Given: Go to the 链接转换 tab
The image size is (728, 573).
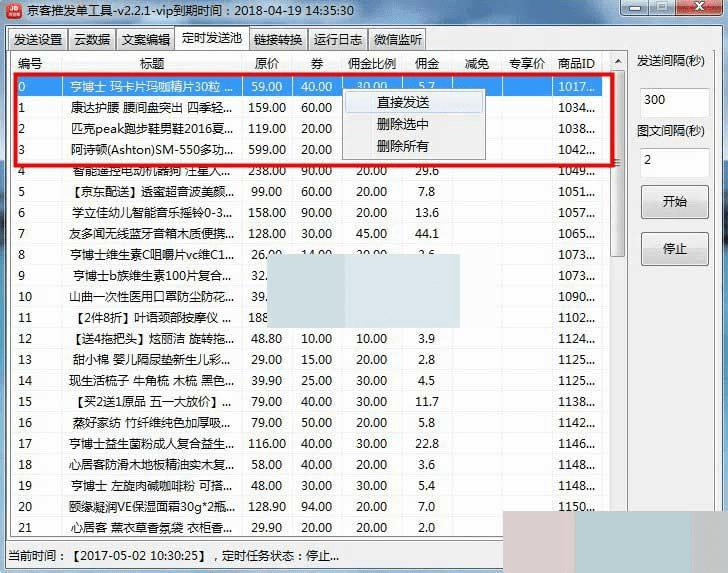Looking at the screenshot, I should coord(278,40).
